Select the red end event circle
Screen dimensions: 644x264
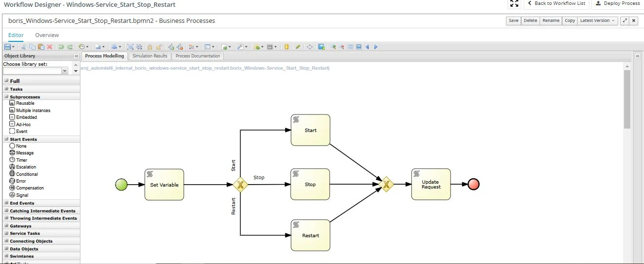coord(473,185)
